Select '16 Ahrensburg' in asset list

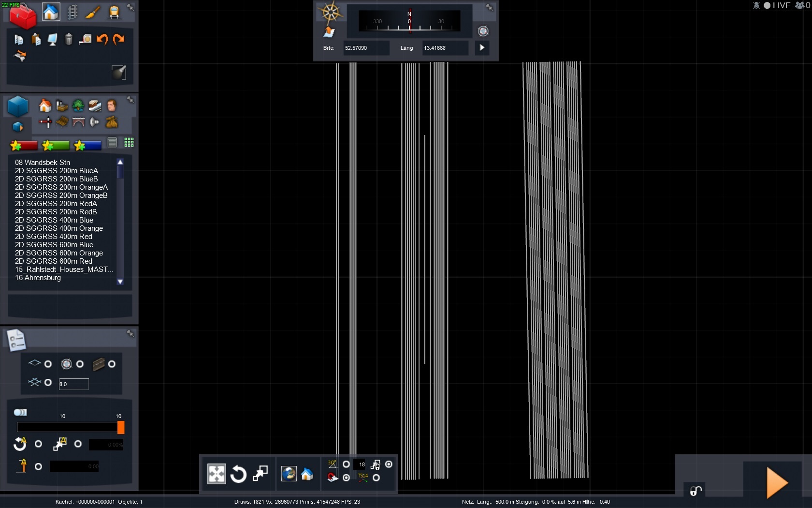(38, 278)
